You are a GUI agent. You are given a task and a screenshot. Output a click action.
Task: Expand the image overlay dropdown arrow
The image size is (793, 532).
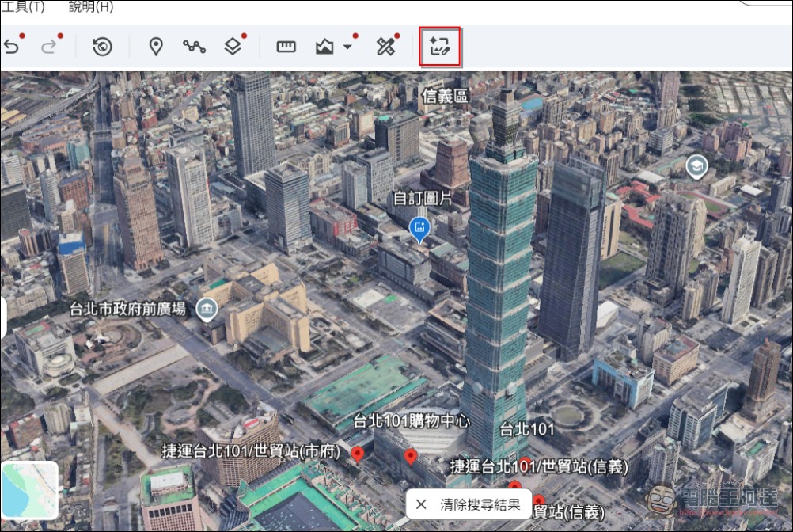(347, 47)
